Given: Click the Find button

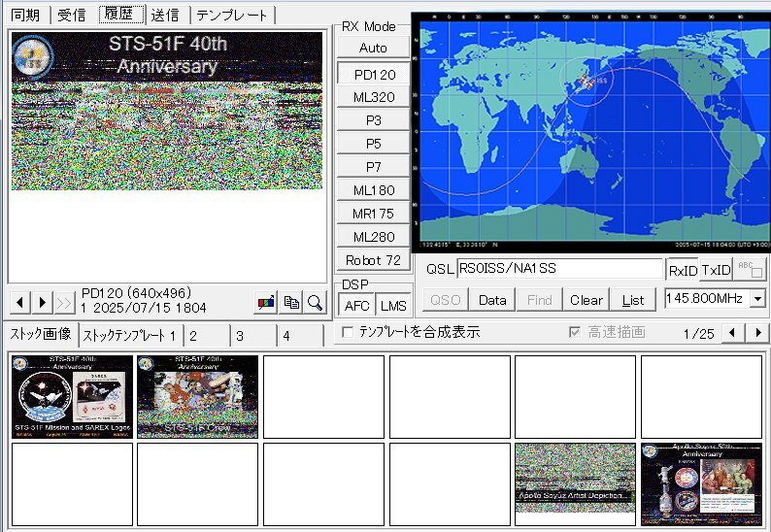Looking at the screenshot, I should [539, 299].
